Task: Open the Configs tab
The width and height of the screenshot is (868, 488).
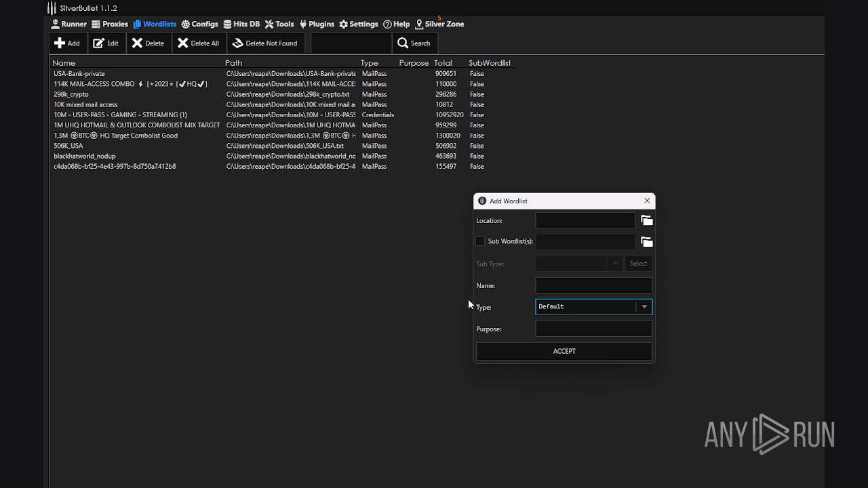Action: point(199,24)
